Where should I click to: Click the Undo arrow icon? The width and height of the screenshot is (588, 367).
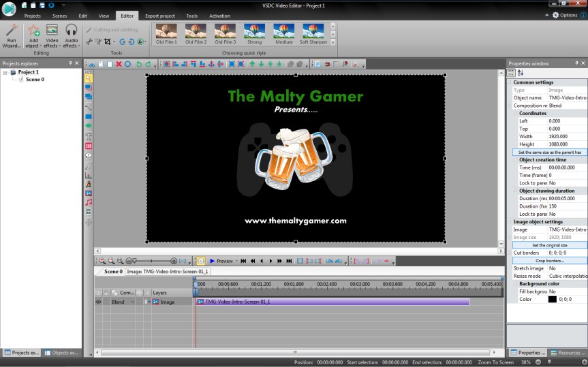[139, 64]
